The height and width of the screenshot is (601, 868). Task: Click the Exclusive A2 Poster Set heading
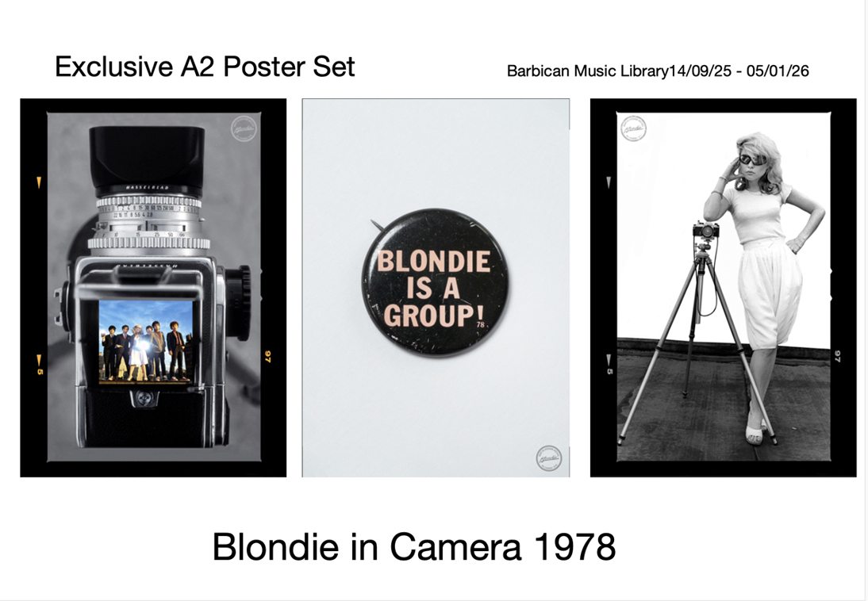pos(205,67)
